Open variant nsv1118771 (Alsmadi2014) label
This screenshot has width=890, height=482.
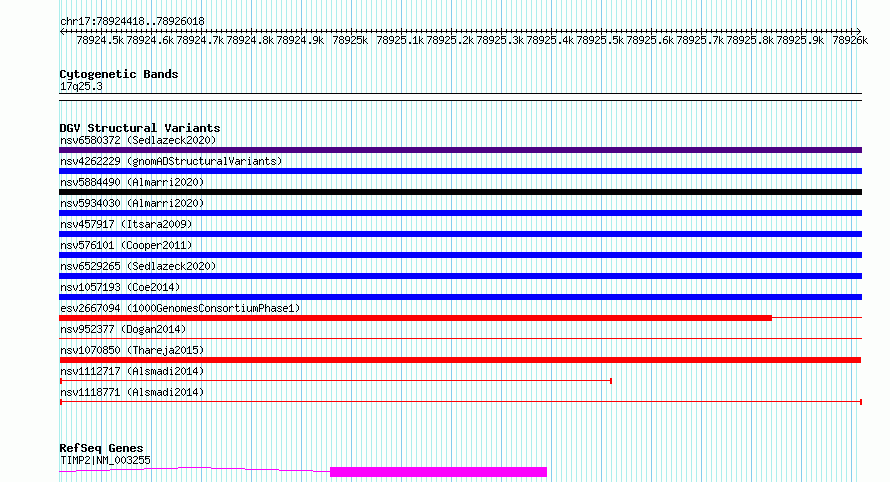132,392
